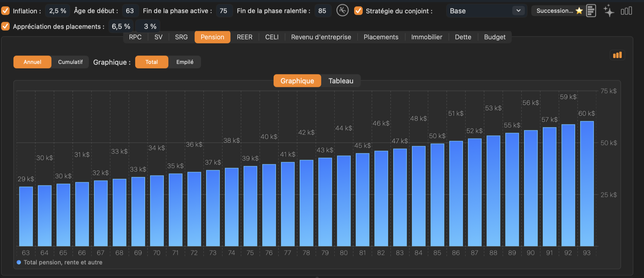Click the "60 k$" bar label
This screenshot has height=278, width=644.
point(587,113)
